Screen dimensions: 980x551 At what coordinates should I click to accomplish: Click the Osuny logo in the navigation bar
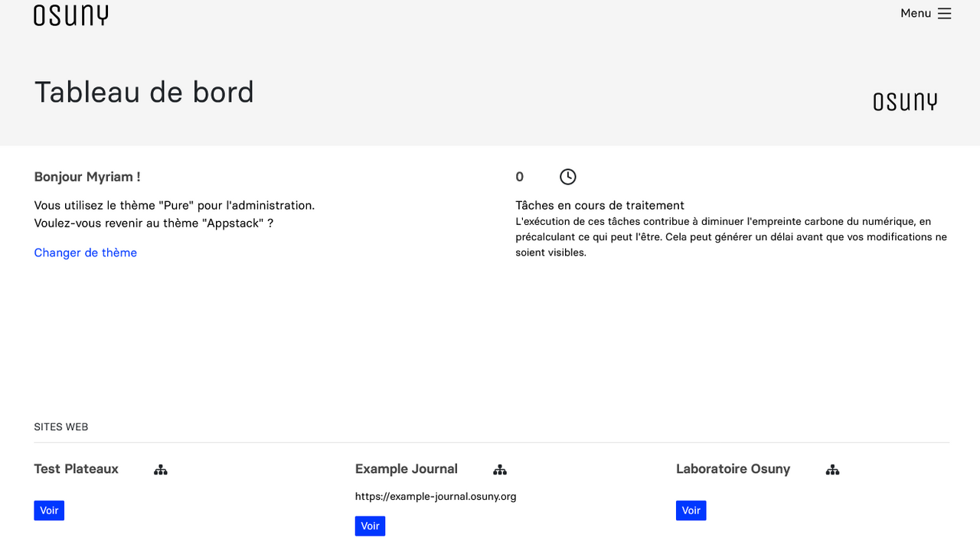tap(70, 15)
